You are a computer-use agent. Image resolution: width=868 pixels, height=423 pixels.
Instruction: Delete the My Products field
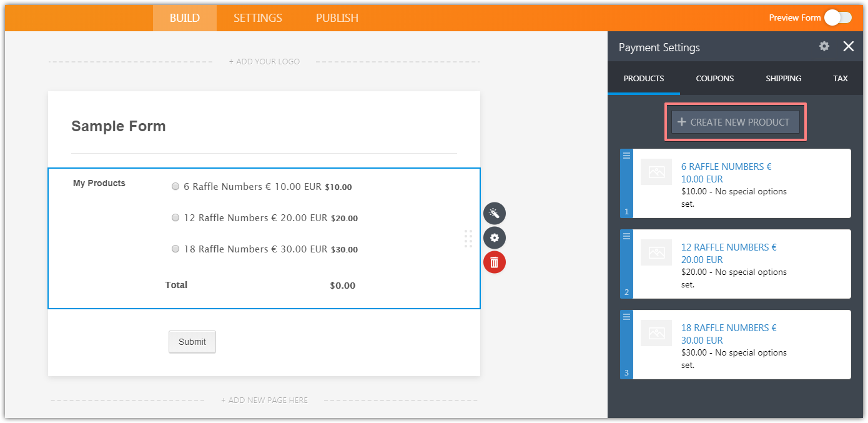(494, 262)
